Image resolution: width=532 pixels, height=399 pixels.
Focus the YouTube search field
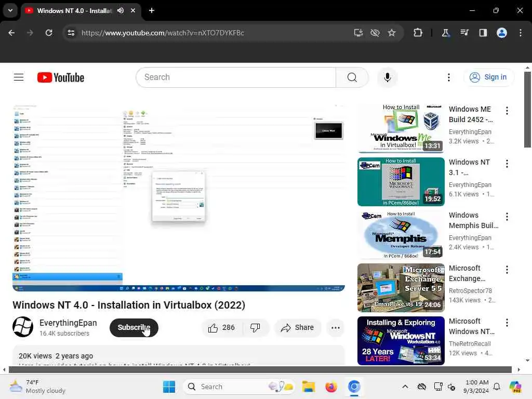[236, 77]
